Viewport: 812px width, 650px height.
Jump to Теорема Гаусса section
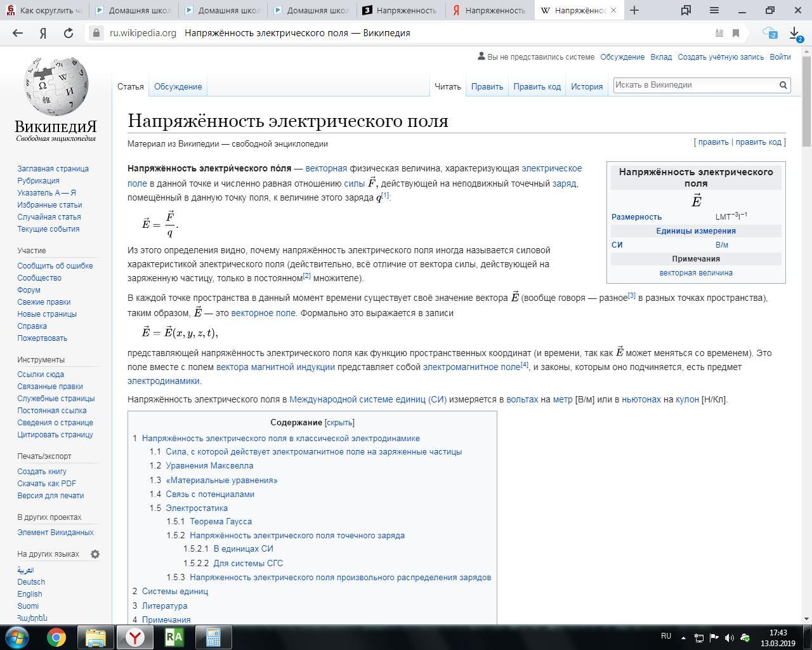click(221, 522)
